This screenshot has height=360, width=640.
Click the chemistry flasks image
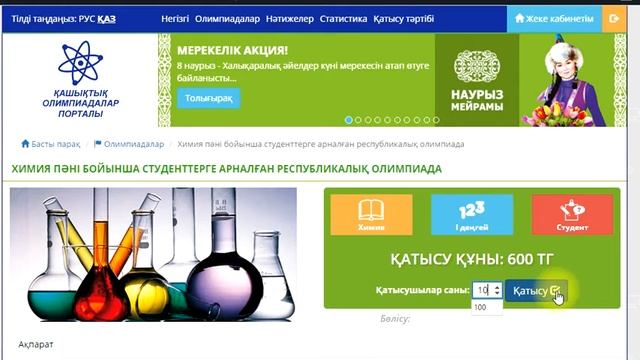[153, 254]
